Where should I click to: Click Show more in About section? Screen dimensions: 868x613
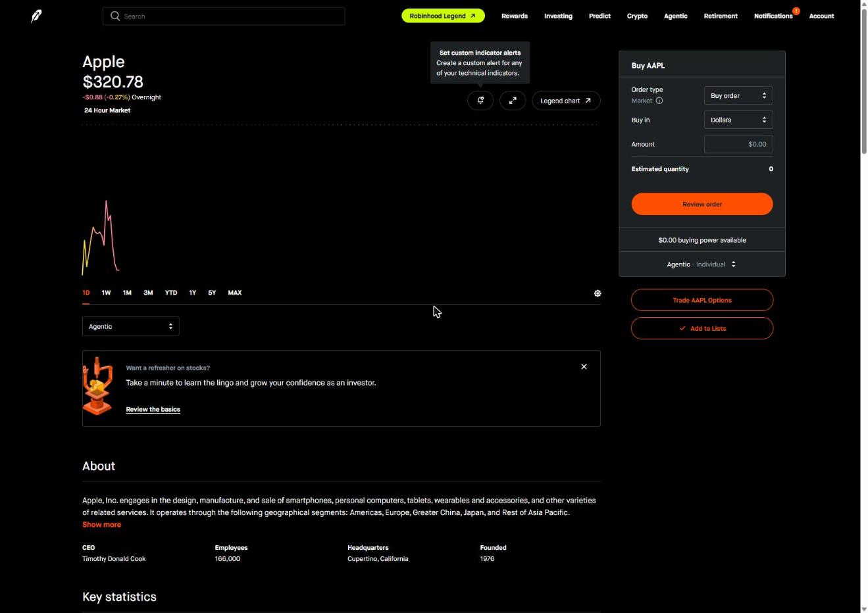[101, 524]
